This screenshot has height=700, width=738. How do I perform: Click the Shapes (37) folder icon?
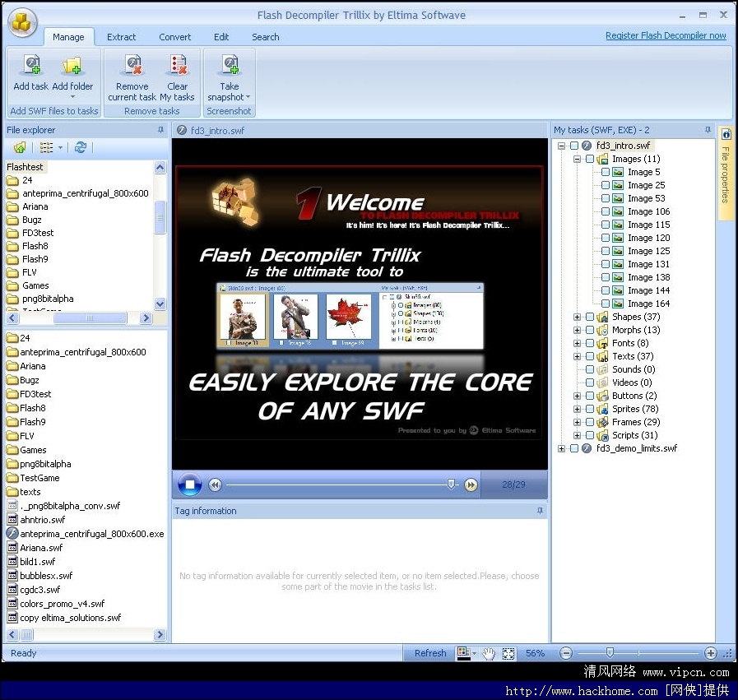click(x=602, y=317)
